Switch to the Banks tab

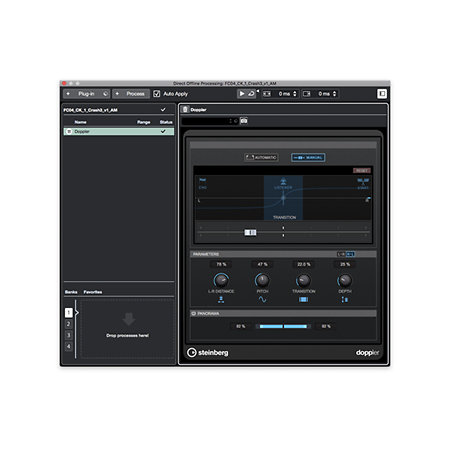tap(71, 292)
